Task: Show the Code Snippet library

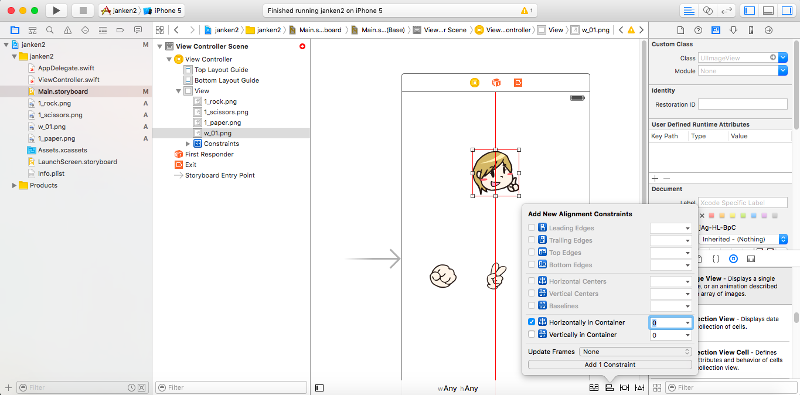Action: tap(716, 259)
